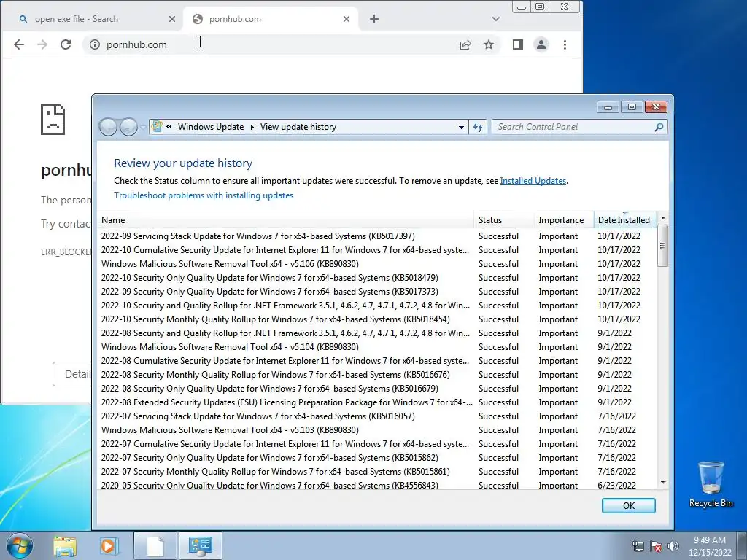Select Malicious Software Removal Tool v5.104 row
The image size is (747, 560).
(x=376, y=347)
